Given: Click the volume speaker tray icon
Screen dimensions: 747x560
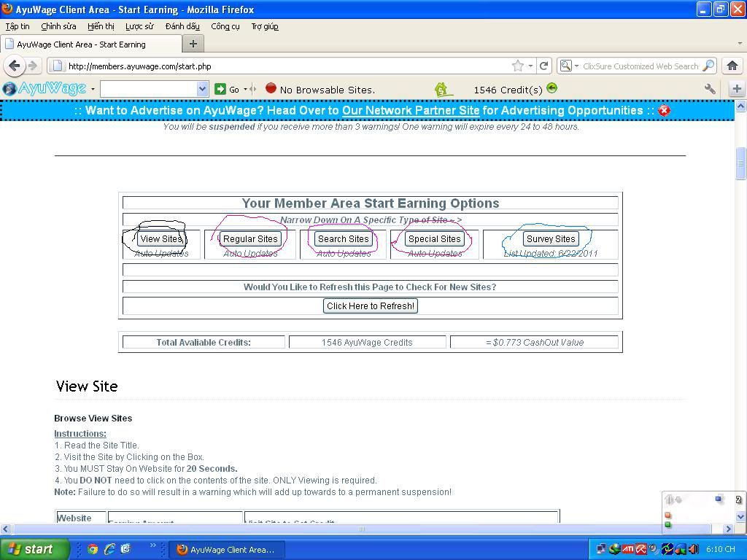Looking at the screenshot, I should 694,549.
